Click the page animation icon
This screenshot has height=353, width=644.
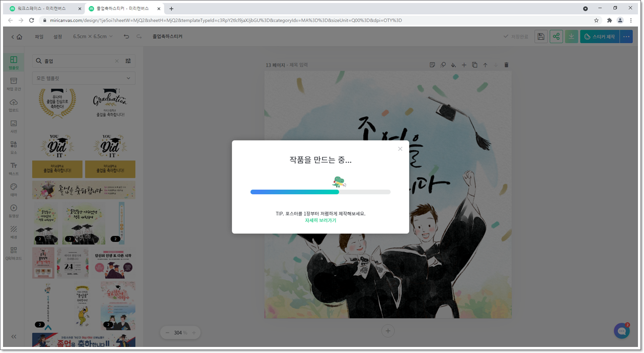pos(443,65)
